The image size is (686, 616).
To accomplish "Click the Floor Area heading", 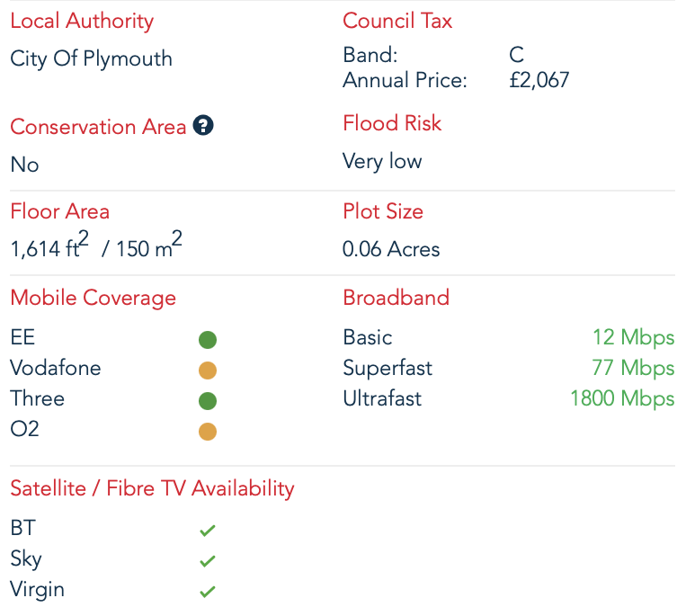I will point(59,212).
